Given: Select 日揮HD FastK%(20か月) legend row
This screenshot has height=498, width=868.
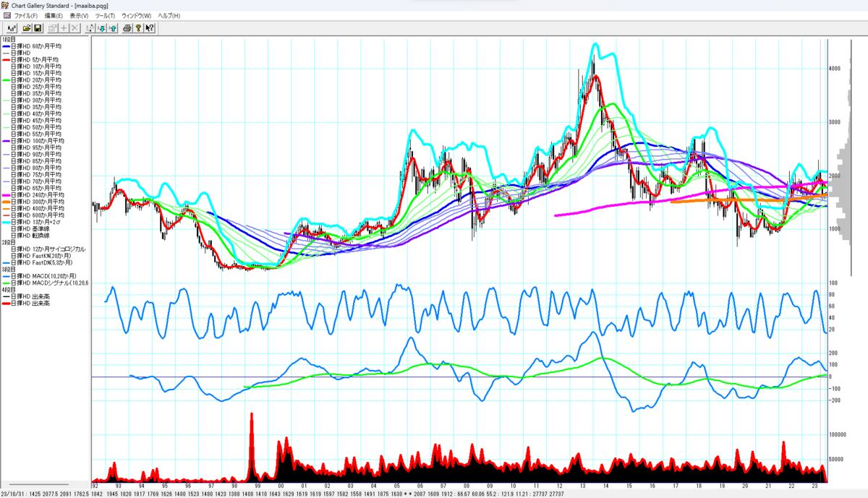Looking at the screenshot, I should (x=40, y=256).
